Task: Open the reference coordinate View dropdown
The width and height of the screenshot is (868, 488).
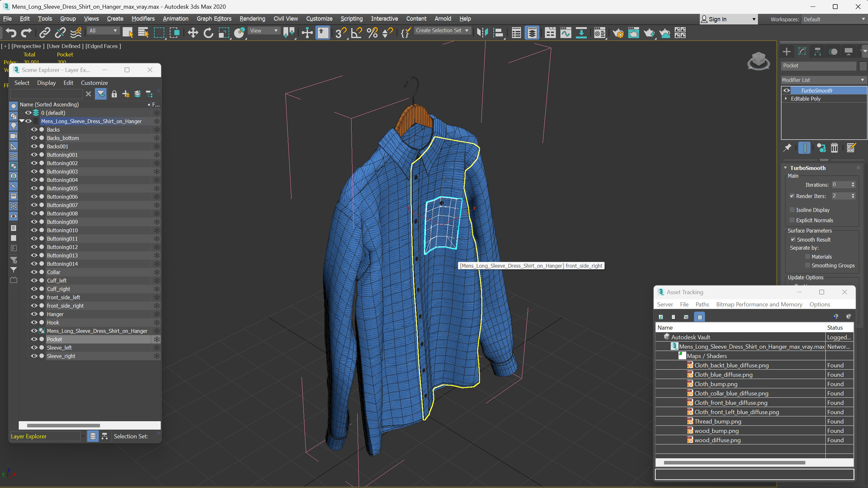Action: tap(264, 31)
